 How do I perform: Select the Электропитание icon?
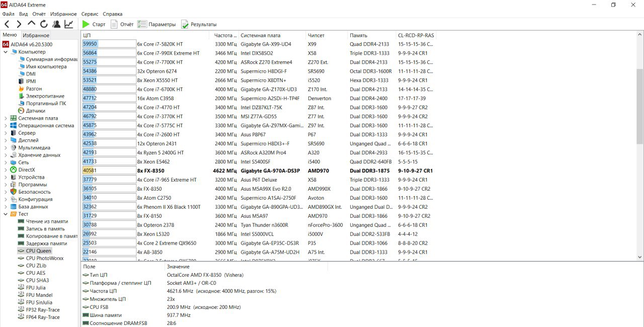(21, 96)
